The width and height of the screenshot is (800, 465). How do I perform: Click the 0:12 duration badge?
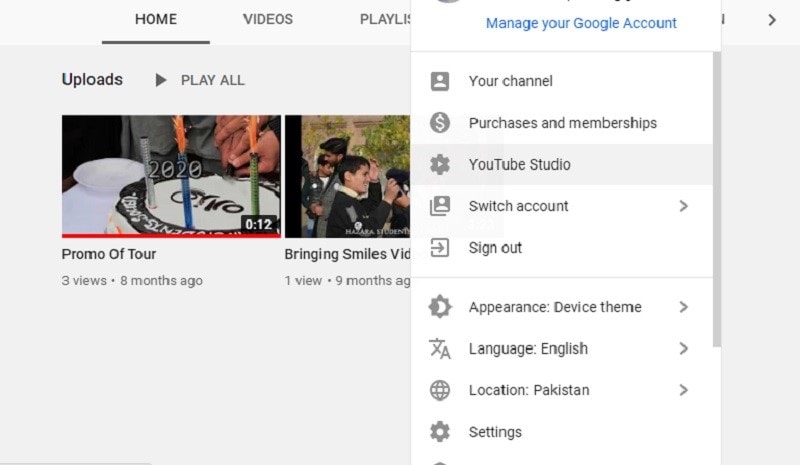pyautogui.click(x=259, y=224)
